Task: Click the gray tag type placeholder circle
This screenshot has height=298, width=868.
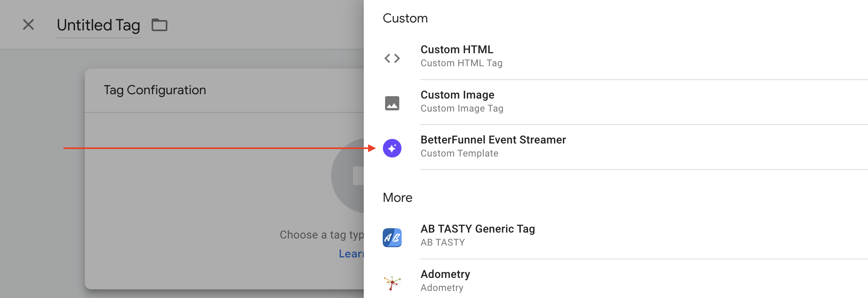Action: [x=348, y=176]
